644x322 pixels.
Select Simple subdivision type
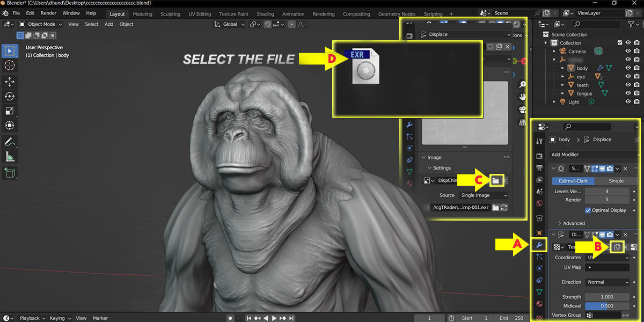tap(616, 181)
